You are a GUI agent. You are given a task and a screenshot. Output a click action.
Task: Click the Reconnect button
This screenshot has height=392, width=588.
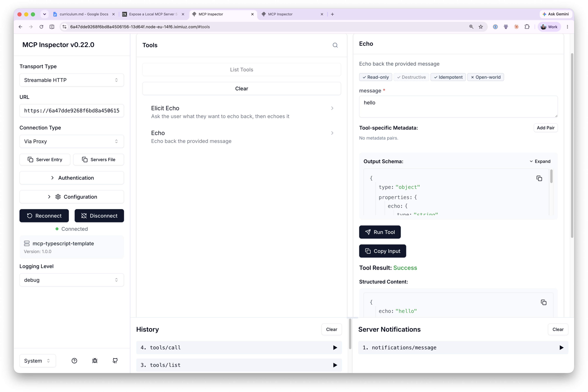(x=44, y=215)
